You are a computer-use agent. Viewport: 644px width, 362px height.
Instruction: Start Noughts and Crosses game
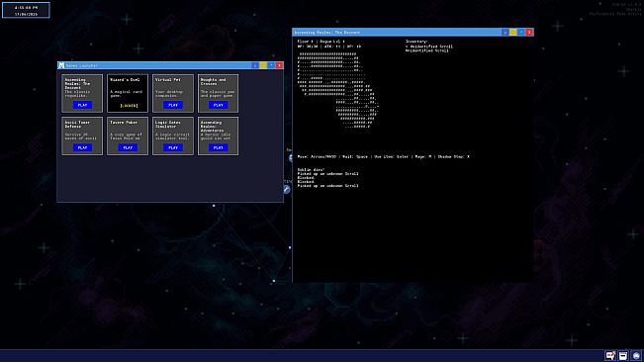tap(218, 105)
